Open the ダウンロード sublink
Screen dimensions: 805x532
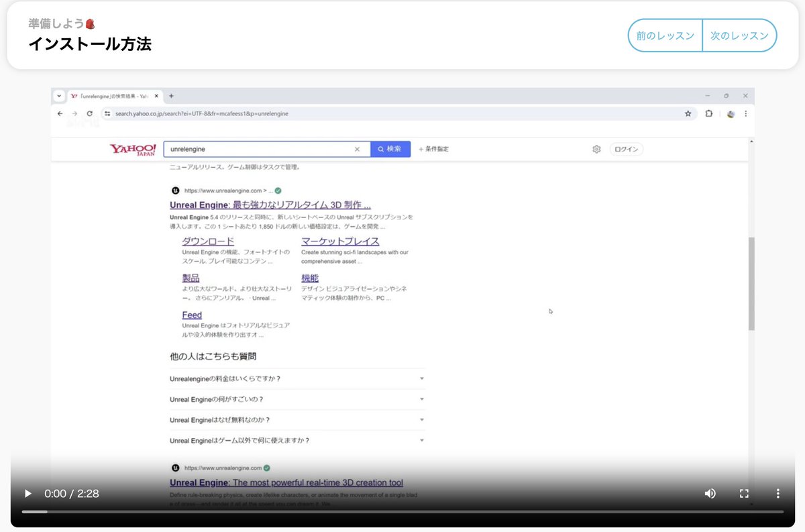(208, 242)
